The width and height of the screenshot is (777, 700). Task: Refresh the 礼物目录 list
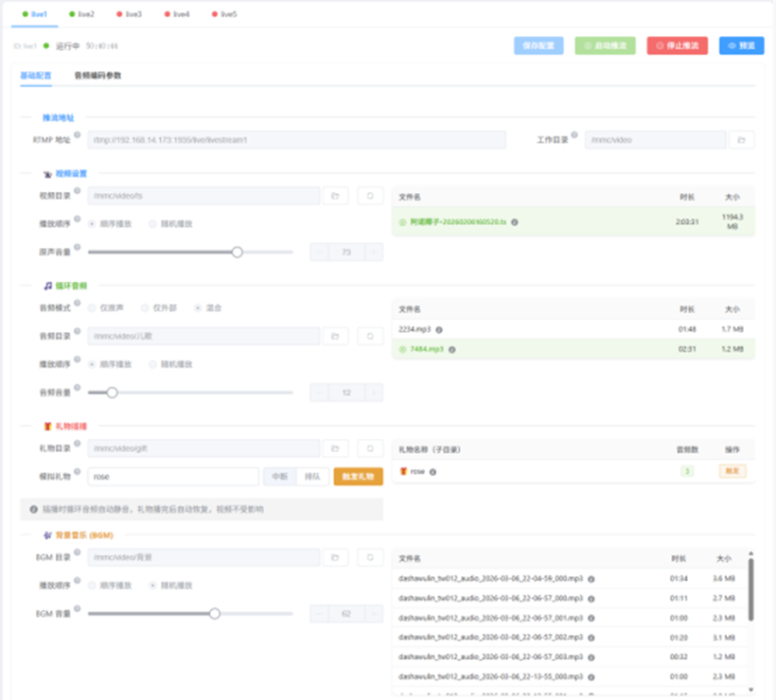(x=370, y=448)
